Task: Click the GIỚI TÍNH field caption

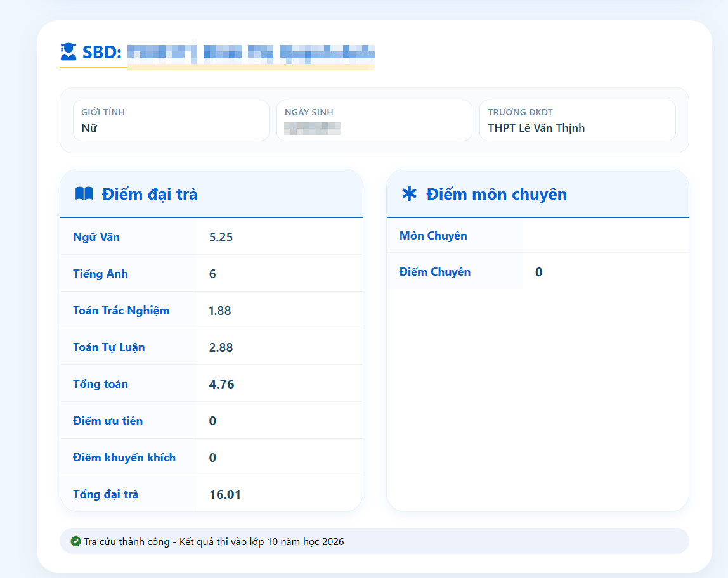Action: tap(103, 112)
